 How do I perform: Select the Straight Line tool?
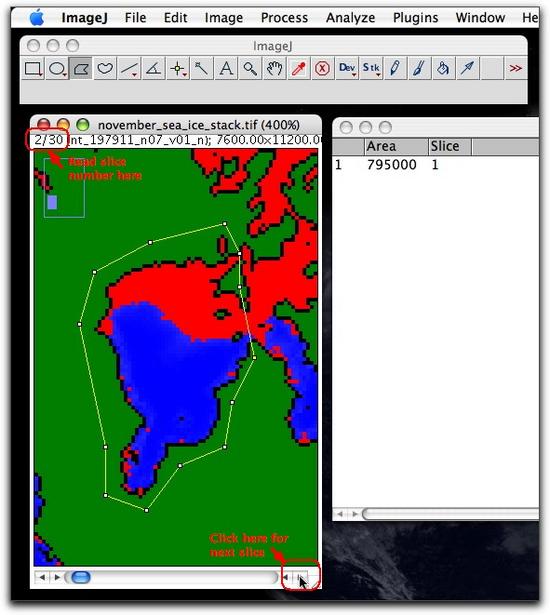click(x=129, y=69)
